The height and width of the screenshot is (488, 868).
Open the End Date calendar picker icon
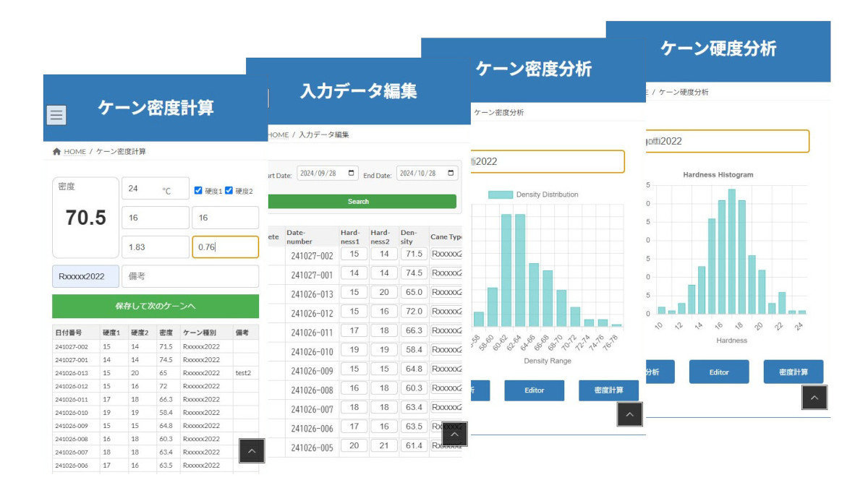tap(452, 174)
